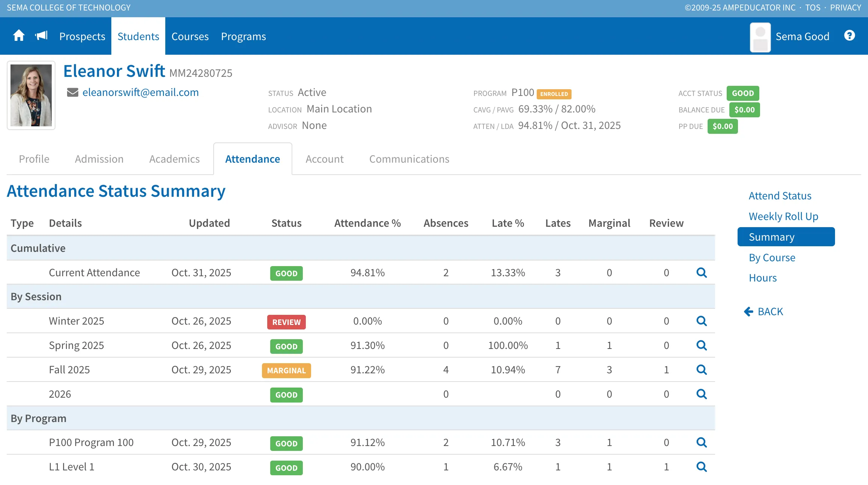Go to the home icon
Viewport: 868px width, 485px height.
pyautogui.click(x=19, y=36)
